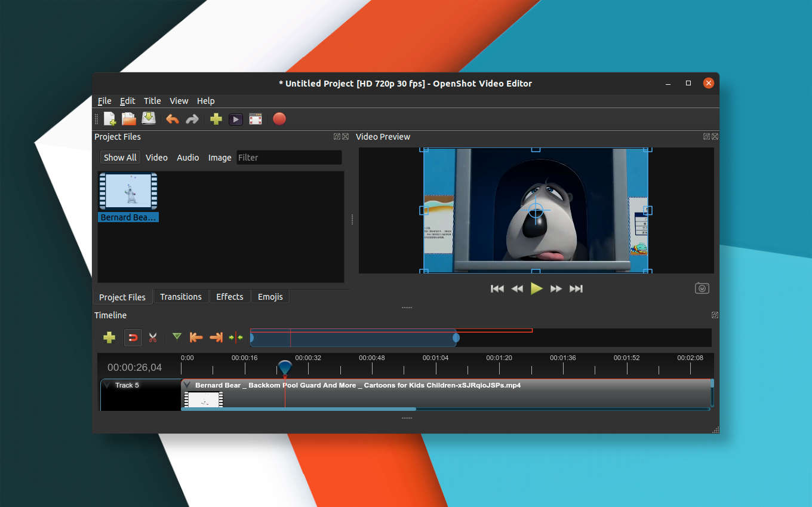Switch to the Transitions tab
812x507 pixels.
tap(181, 296)
